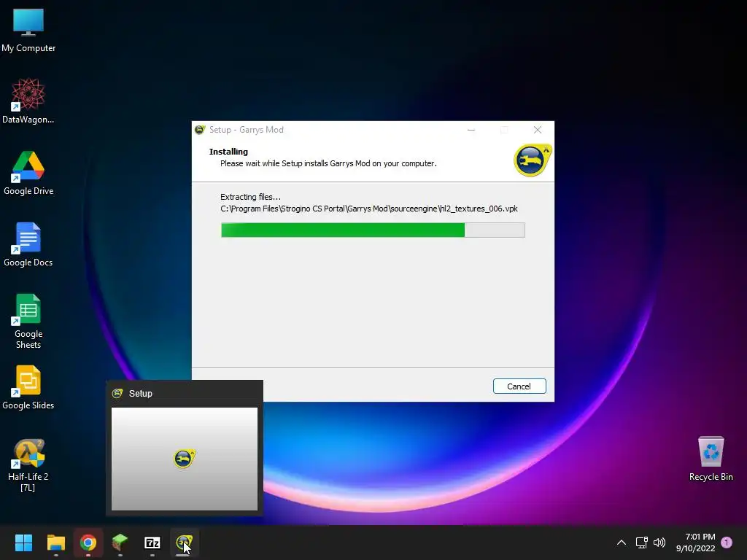Viewport: 747px width, 560px height.
Task: Select the Google Drive desktop shortcut
Action: (28, 173)
